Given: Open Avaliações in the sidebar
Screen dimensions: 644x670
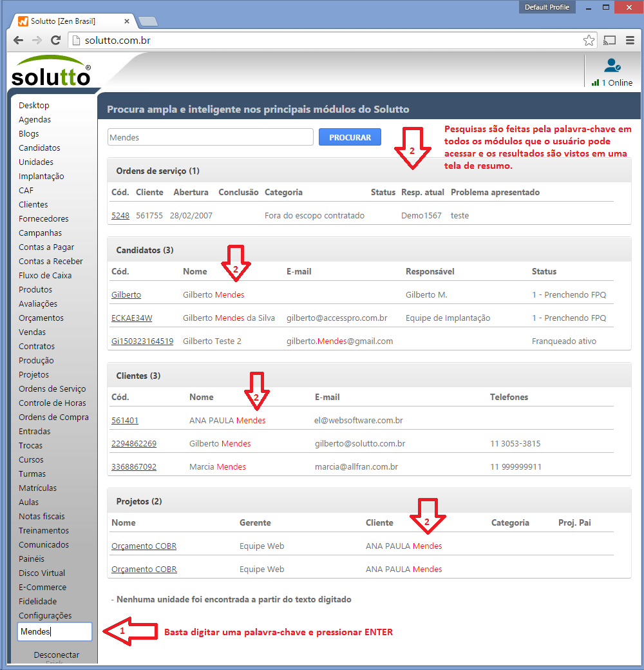Looking at the screenshot, I should (37, 303).
